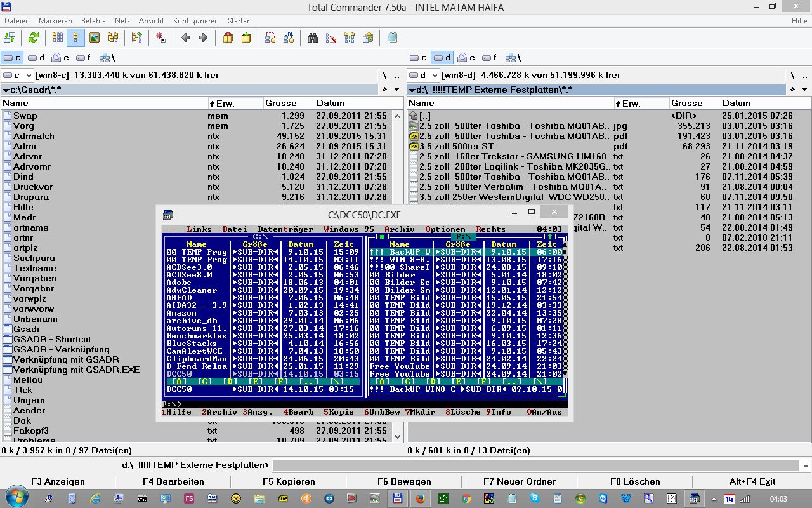The width and height of the screenshot is (812, 508).
Task: Select Adobe folder in DC.EXE left panel
Action: [179, 283]
